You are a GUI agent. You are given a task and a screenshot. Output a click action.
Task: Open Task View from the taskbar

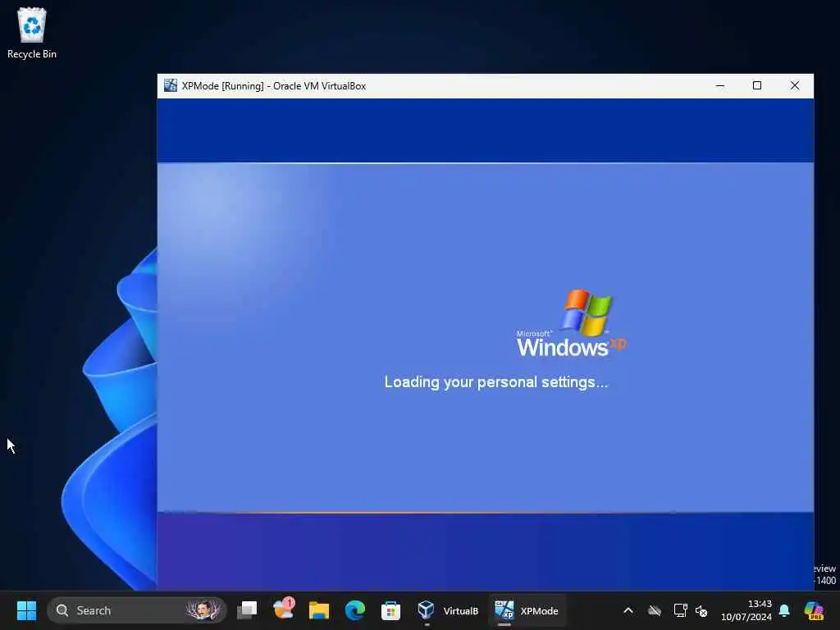pos(248,610)
